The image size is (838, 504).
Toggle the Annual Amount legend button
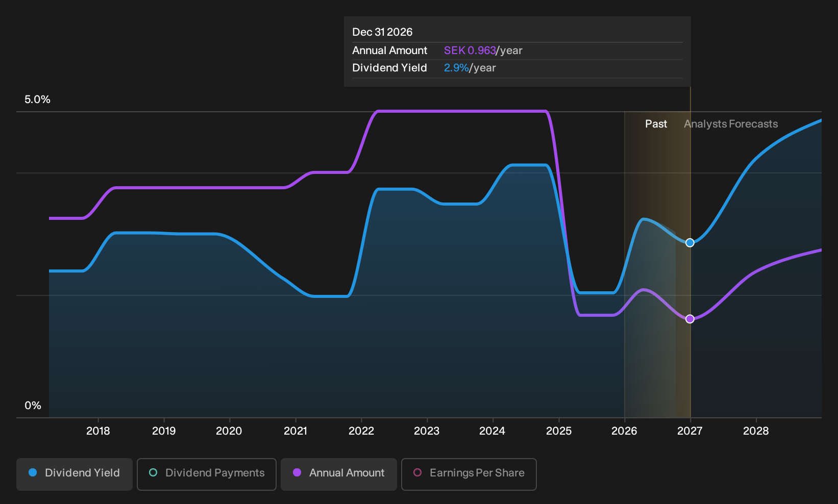pos(339,474)
